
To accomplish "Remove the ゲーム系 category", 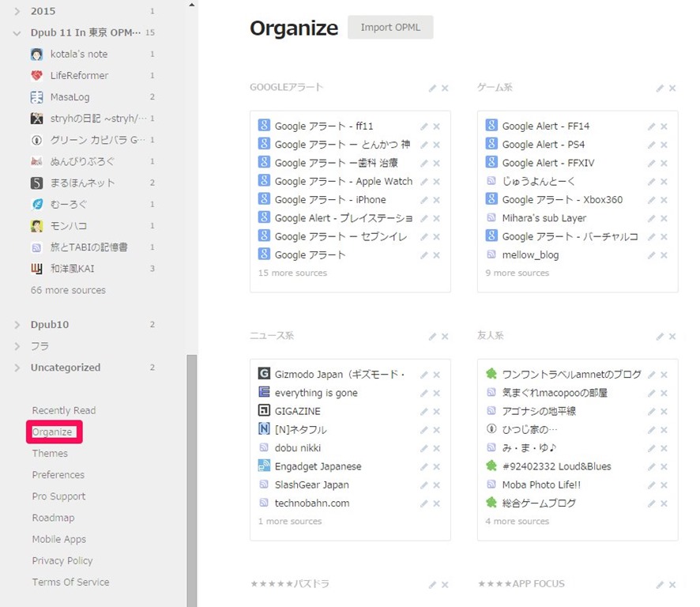I will tap(672, 89).
